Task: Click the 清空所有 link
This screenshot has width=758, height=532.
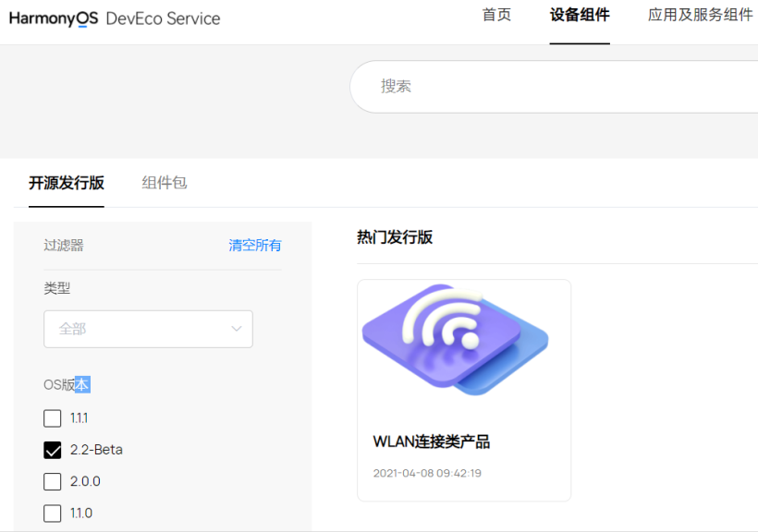Action: point(255,246)
